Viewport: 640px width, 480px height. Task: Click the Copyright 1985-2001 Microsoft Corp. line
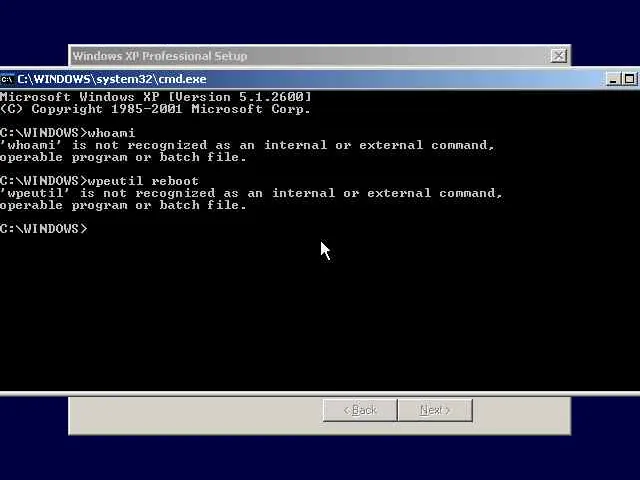coord(155,109)
